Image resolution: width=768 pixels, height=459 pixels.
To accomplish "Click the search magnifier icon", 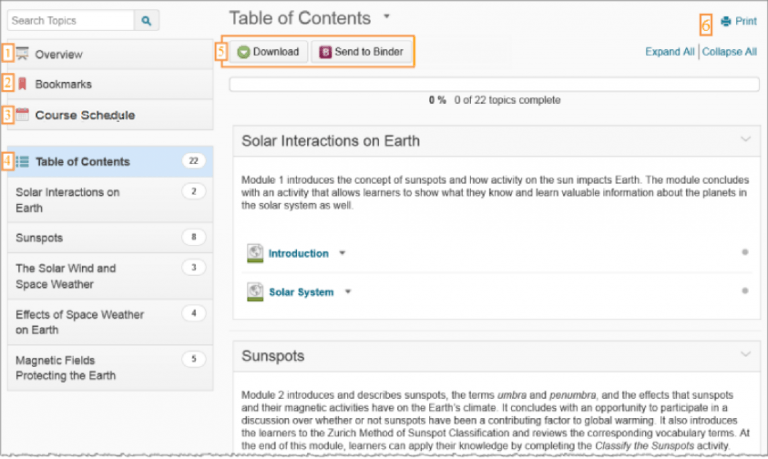I will [147, 20].
